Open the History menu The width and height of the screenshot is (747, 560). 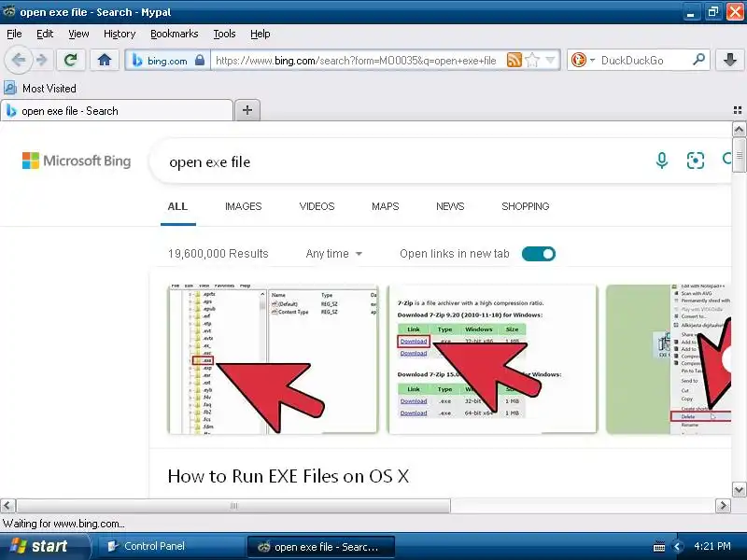120,34
